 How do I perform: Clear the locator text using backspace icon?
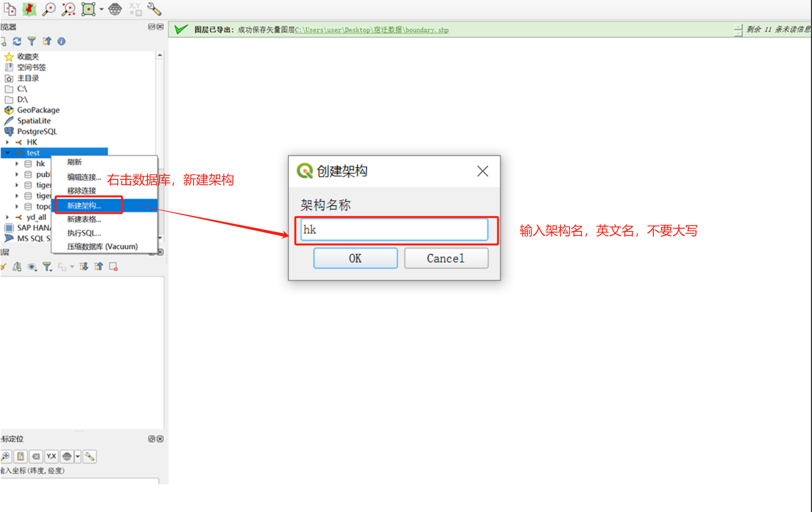click(36, 456)
